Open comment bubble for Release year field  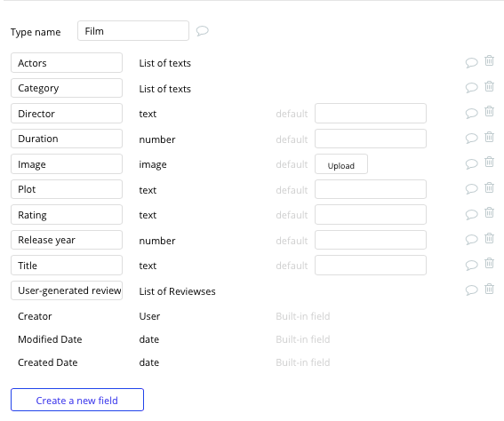pyautogui.click(x=471, y=240)
